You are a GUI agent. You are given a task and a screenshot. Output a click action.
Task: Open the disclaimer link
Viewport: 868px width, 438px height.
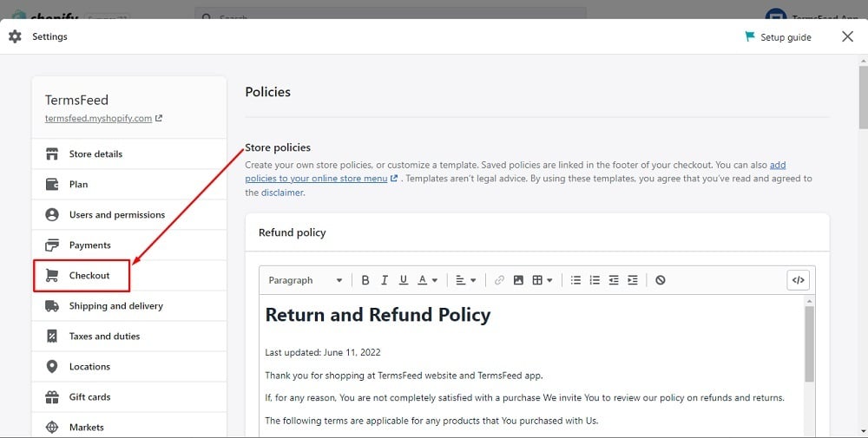pos(282,193)
